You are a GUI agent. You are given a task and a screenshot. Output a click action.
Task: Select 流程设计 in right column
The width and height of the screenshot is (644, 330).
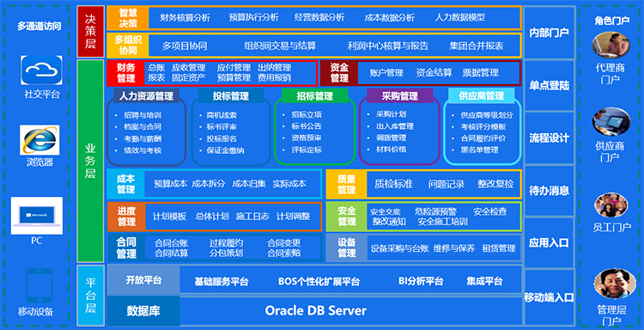(550, 137)
